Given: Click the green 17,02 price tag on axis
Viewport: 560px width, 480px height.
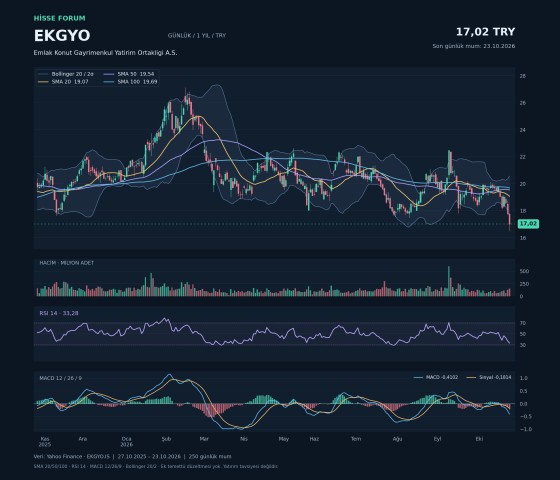Looking at the screenshot, I should (x=528, y=224).
